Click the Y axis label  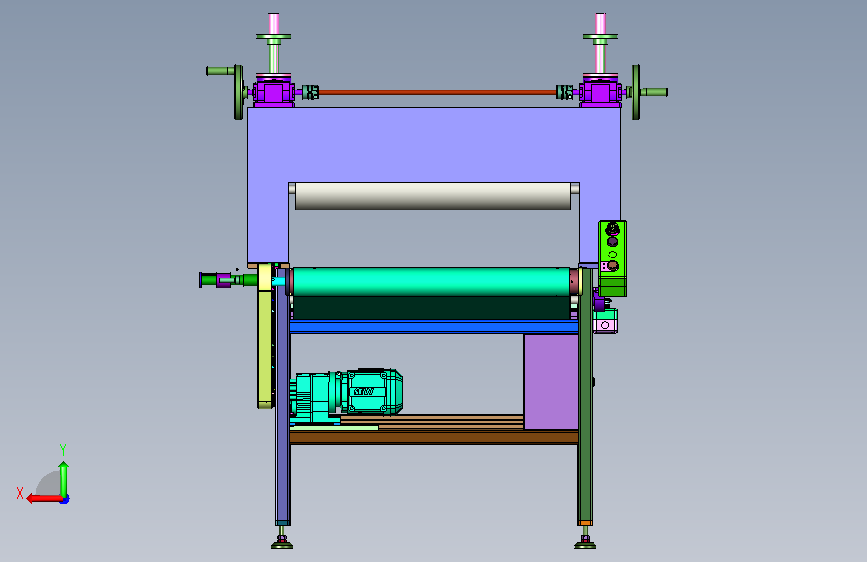tap(63, 449)
